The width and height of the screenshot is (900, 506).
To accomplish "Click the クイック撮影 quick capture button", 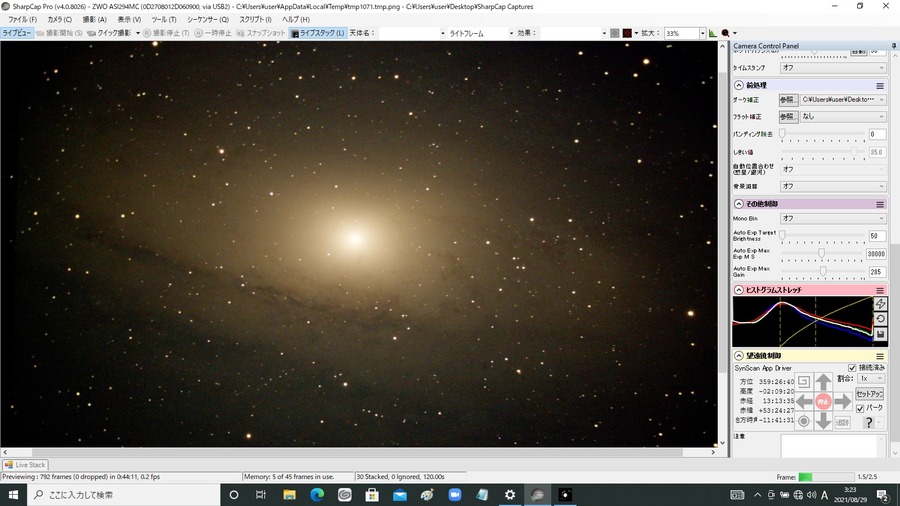I will 109,33.
